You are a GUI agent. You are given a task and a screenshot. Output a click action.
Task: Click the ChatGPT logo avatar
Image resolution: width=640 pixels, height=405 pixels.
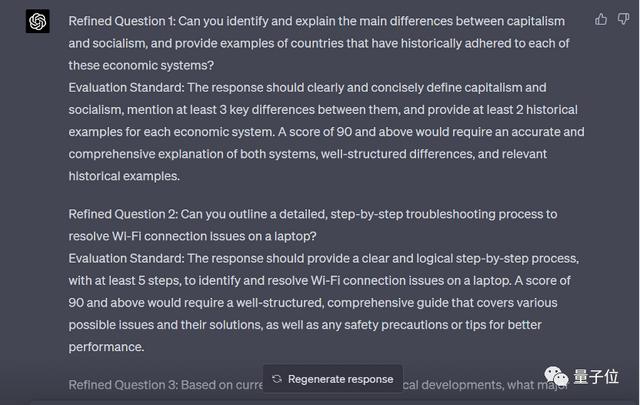pos(38,22)
